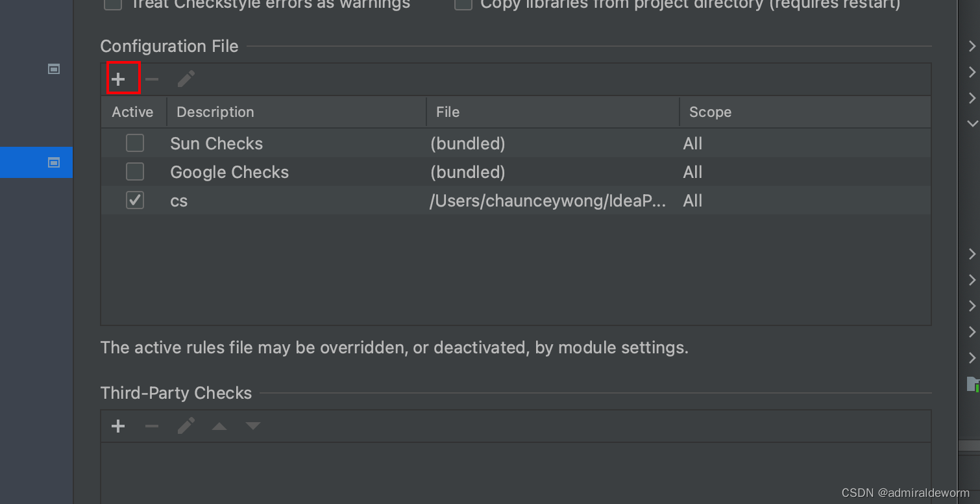
Task: Activate the Google Checks configuration
Action: 135,171
